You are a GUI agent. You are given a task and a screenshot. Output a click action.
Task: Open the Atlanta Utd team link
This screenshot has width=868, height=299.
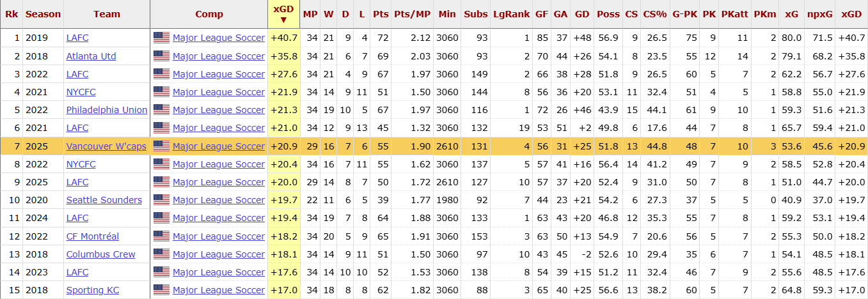click(91, 56)
